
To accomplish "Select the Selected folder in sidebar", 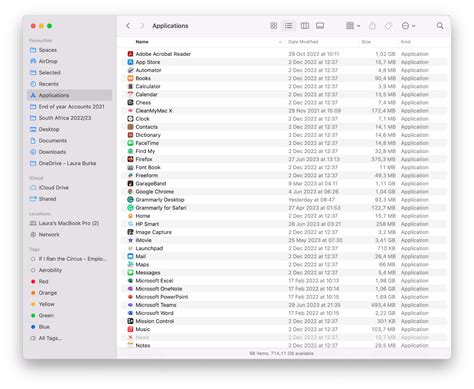I will pos(69,73).
